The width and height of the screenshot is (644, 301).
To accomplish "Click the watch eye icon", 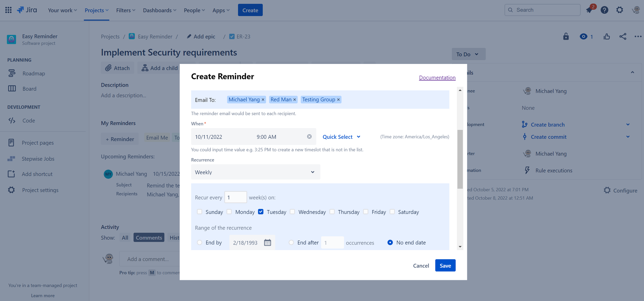I will 583,36.
